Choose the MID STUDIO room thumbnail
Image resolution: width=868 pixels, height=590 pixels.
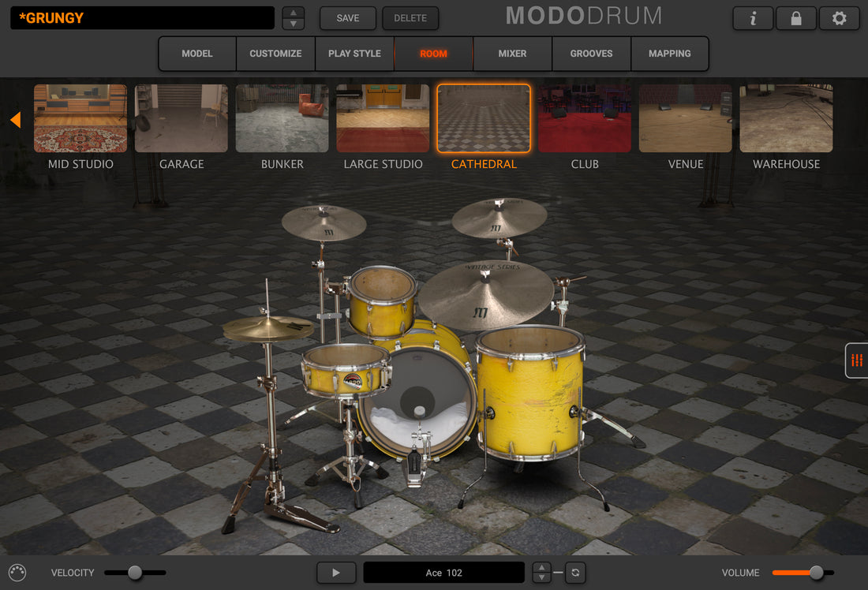pyautogui.click(x=80, y=118)
